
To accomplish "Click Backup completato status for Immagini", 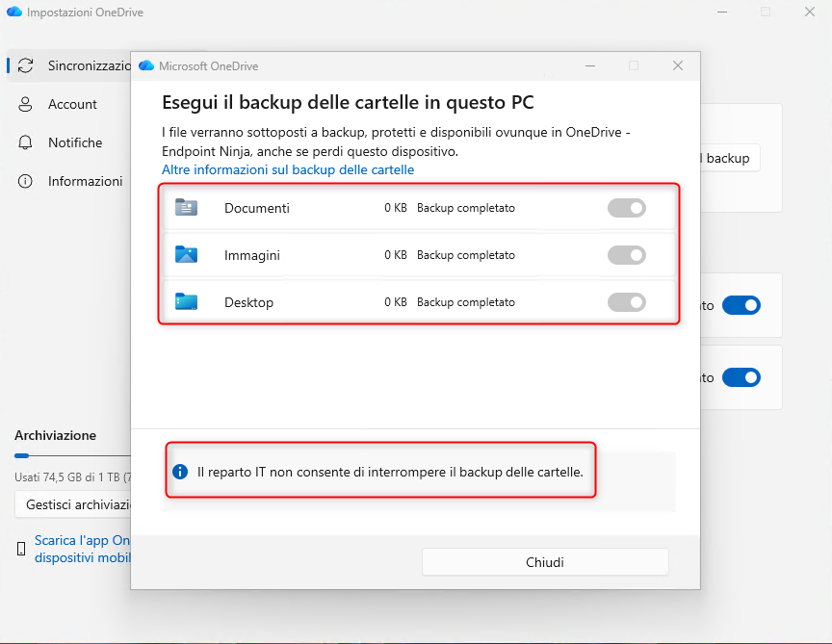I will 466,255.
